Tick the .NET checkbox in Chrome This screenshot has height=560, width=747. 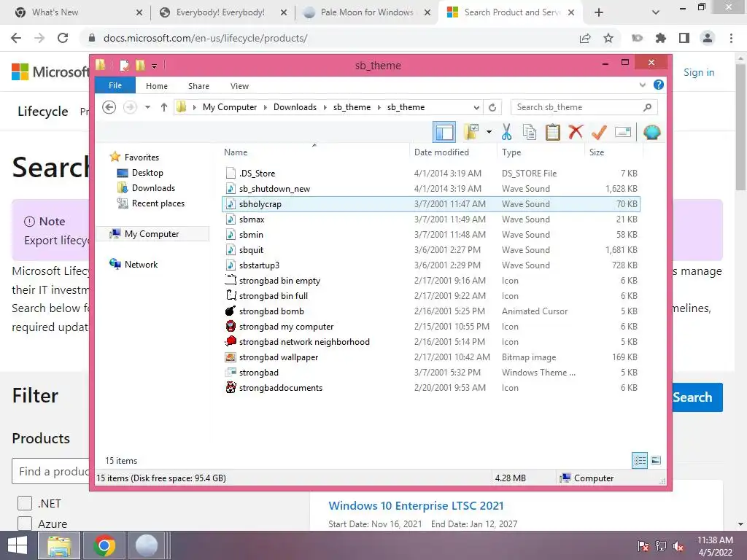pos(25,503)
